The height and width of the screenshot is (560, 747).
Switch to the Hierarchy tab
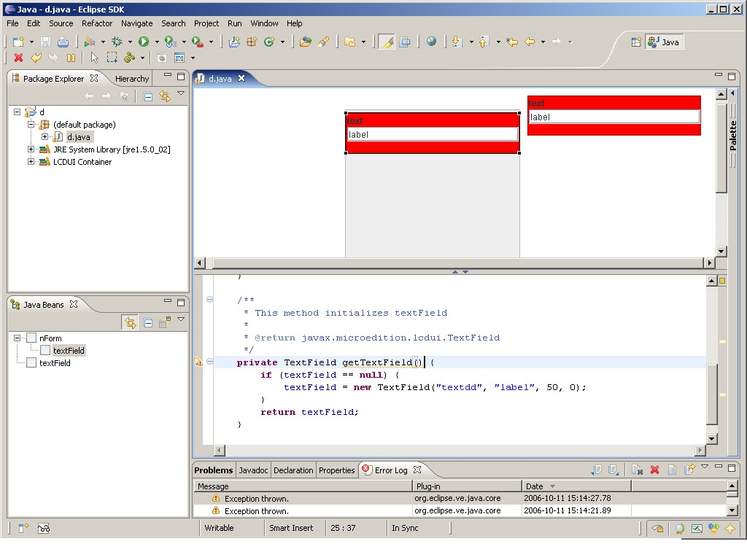tap(131, 79)
